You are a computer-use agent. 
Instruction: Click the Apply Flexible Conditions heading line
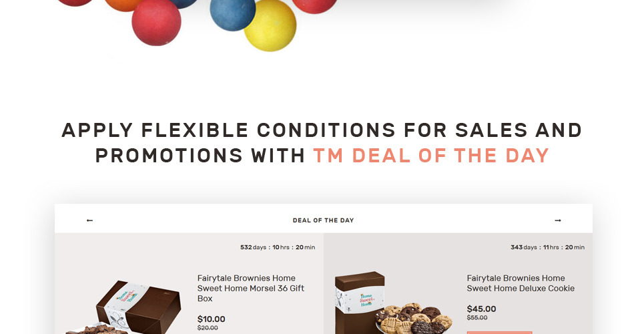pyautogui.click(x=322, y=130)
